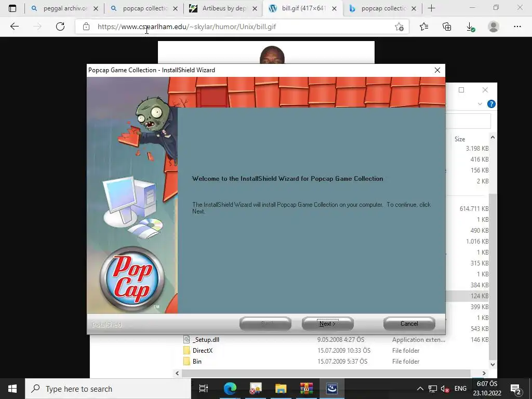Screen dimensions: 532x399
Task: Open the Edge profile avatar
Action: point(494,26)
